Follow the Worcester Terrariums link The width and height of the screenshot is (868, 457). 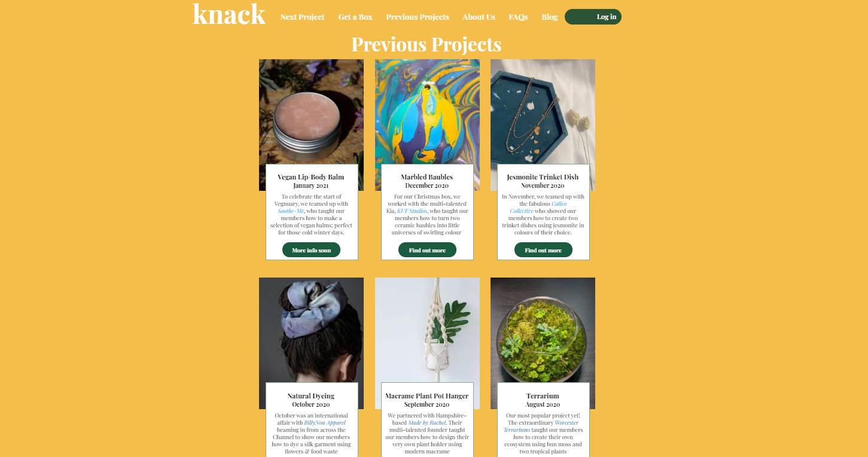541,426
